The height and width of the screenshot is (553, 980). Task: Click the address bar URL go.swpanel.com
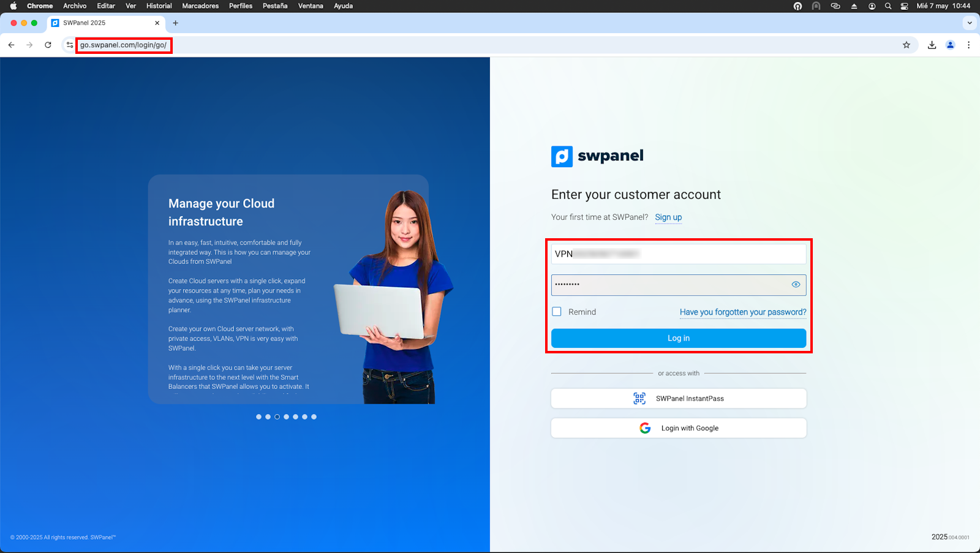123,45
